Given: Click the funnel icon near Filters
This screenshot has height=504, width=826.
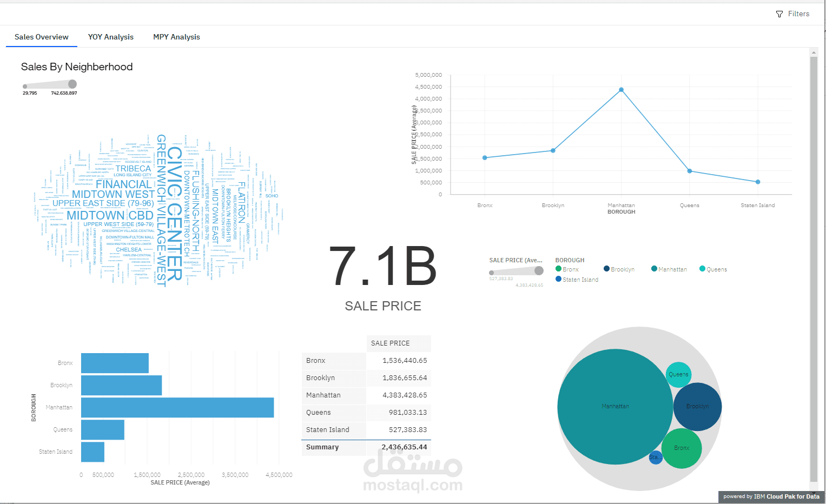Looking at the screenshot, I should (779, 14).
